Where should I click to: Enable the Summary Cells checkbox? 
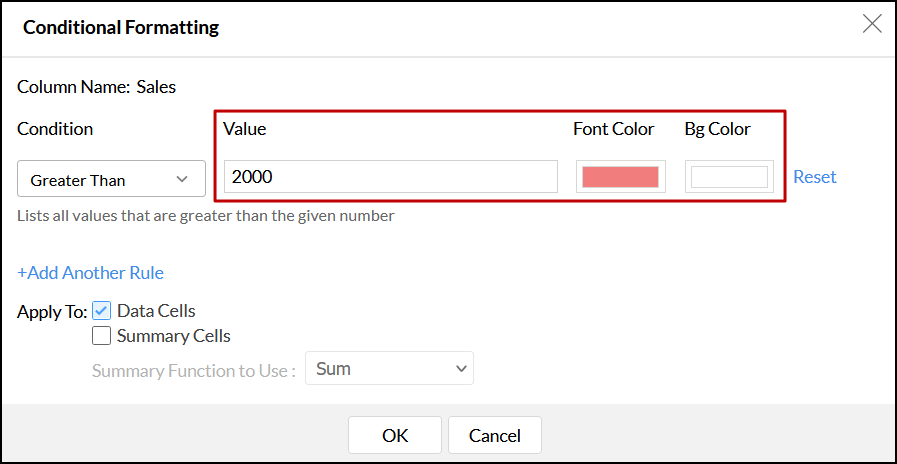[x=102, y=336]
